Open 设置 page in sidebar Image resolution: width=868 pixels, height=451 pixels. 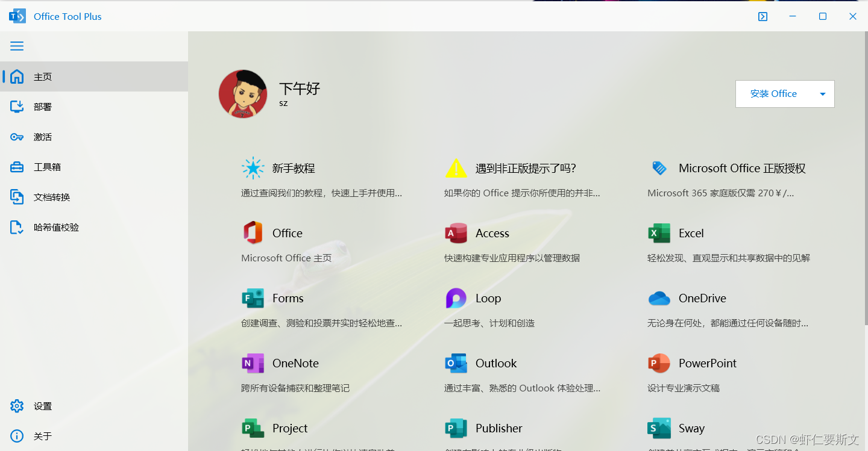point(94,406)
